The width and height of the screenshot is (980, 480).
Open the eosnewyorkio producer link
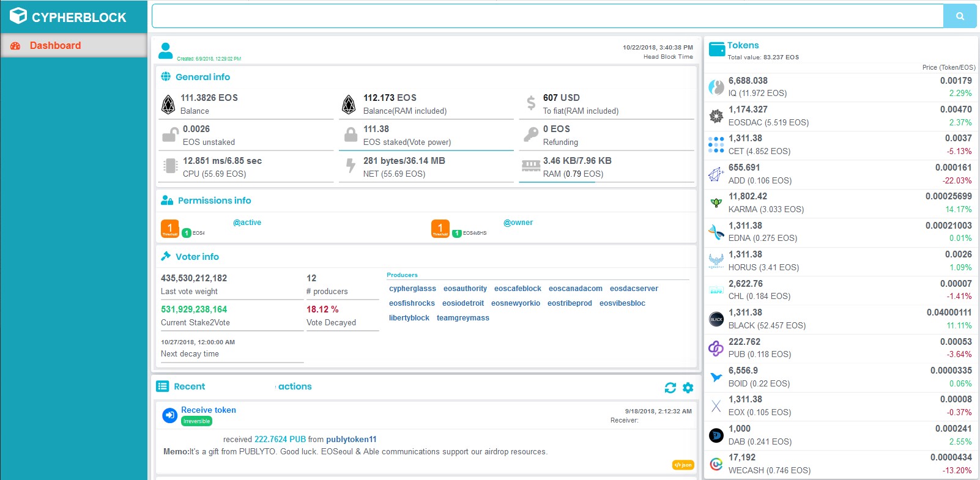click(516, 303)
